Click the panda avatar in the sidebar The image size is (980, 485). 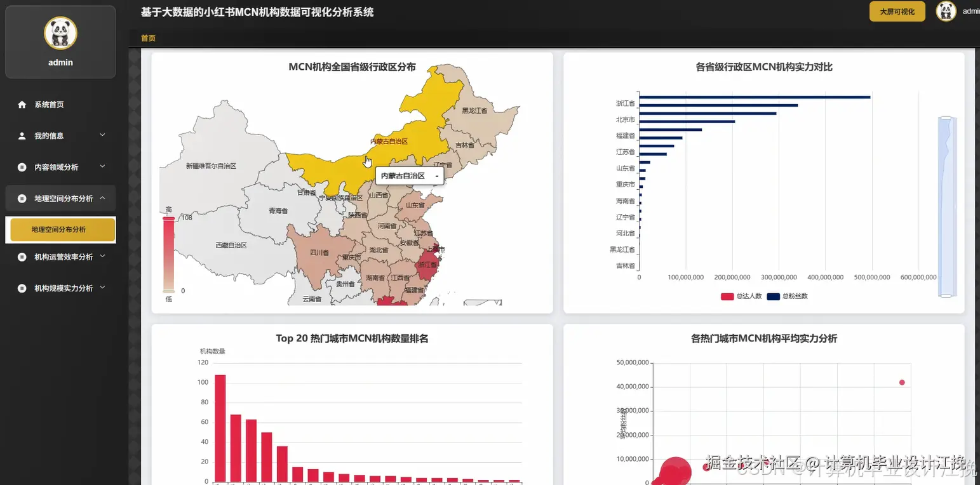(60, 33)
